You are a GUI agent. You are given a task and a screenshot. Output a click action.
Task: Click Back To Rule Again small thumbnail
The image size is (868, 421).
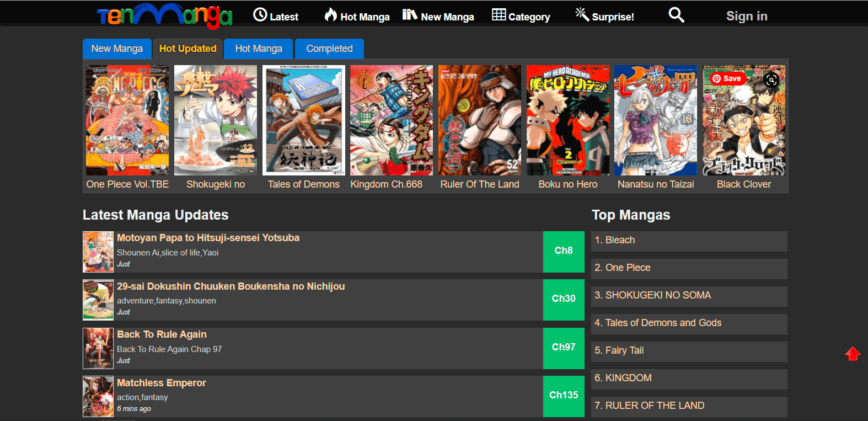[x=98, y=348]
